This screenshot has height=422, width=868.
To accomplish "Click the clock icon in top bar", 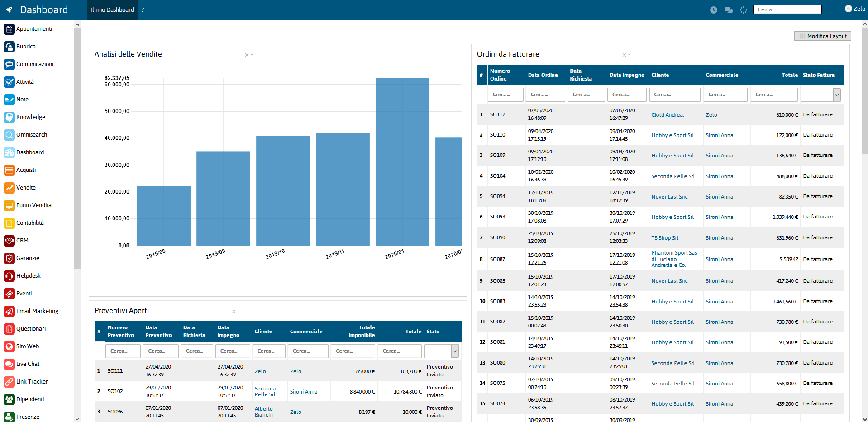I will [714, 9].
